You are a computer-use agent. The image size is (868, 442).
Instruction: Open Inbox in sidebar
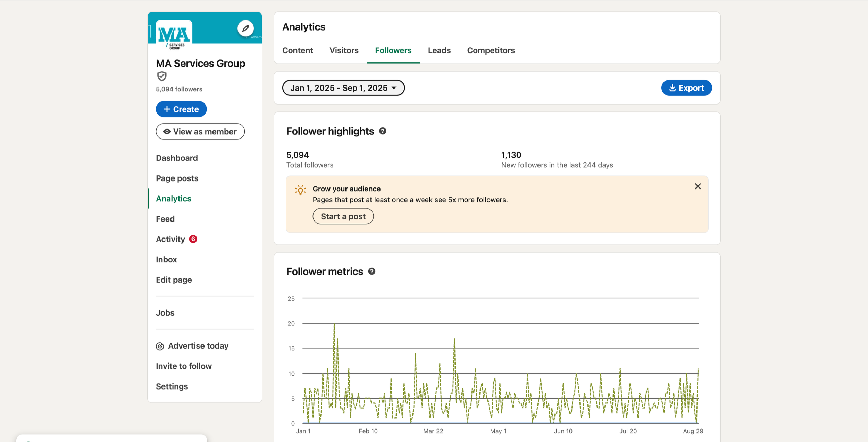tap(166, 260)
